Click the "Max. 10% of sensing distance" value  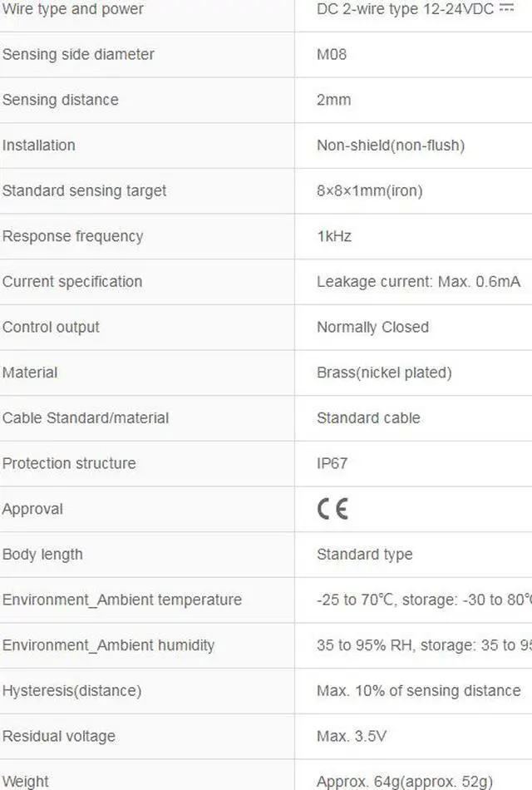pos(418,691)
